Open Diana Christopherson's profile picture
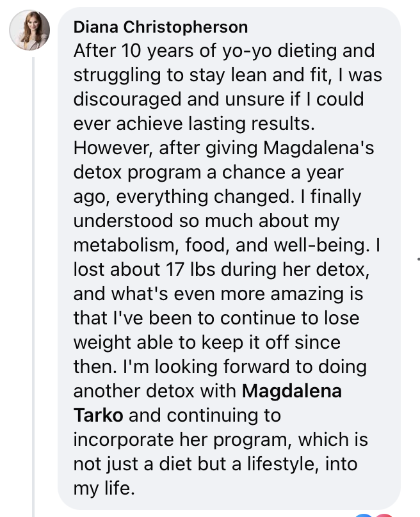This screenshot has width=420, height=517. pyautogui.click(x=29, y=30)
